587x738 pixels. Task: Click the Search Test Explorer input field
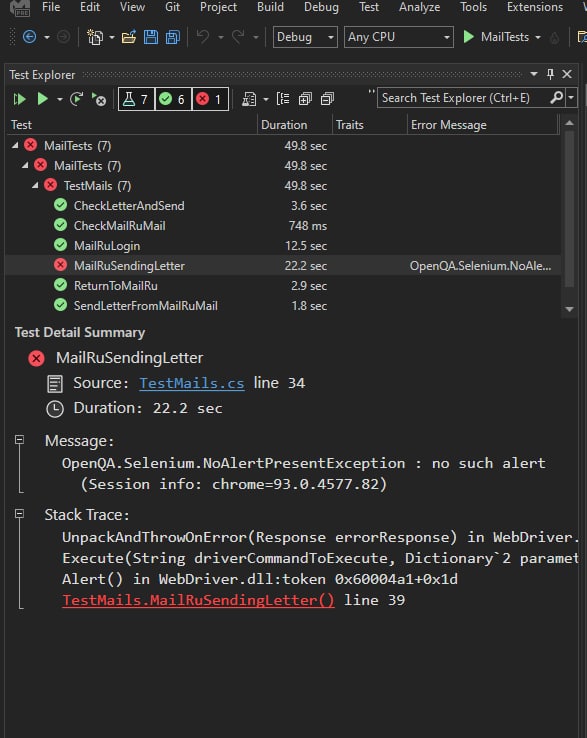[x=463, y=98]
